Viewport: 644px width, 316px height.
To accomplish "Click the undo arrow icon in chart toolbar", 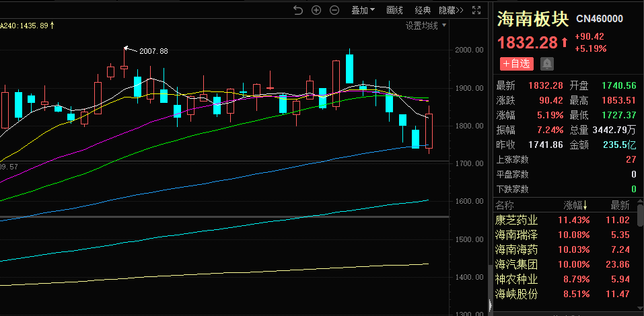I will [x=299, y=10].
